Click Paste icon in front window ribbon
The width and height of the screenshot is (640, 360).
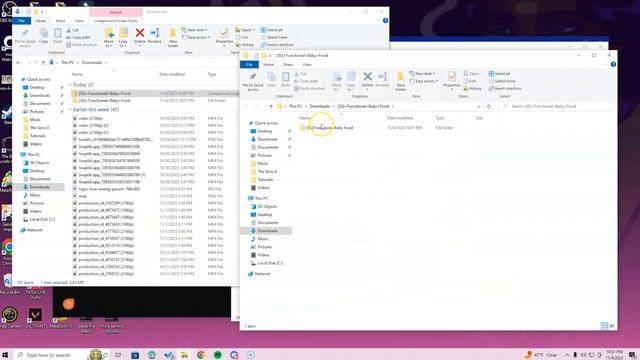pyautogui.click(x=285, y=80)
